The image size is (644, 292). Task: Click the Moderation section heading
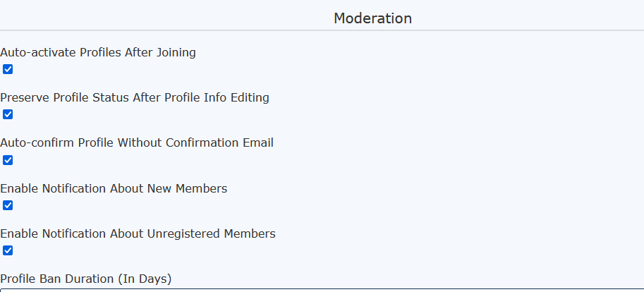(372, 18)
